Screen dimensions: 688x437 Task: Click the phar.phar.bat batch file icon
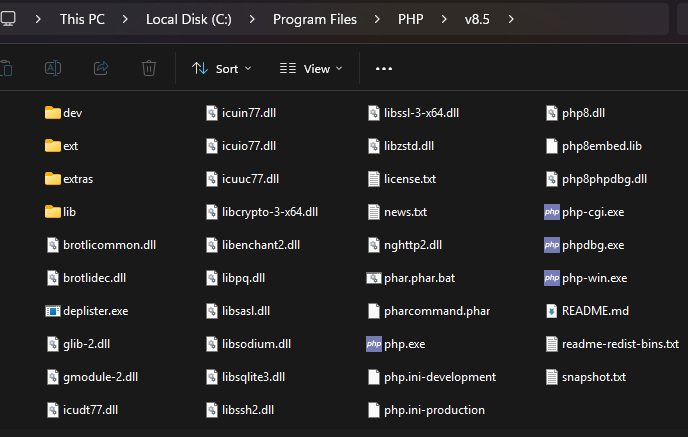(x=374, y=278)
